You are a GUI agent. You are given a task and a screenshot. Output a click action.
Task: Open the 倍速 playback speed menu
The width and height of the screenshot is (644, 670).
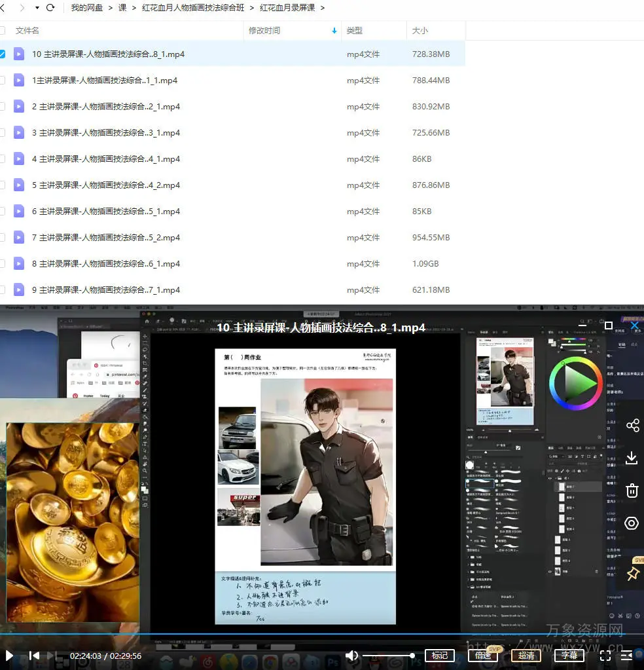click(x=483, y=655)
